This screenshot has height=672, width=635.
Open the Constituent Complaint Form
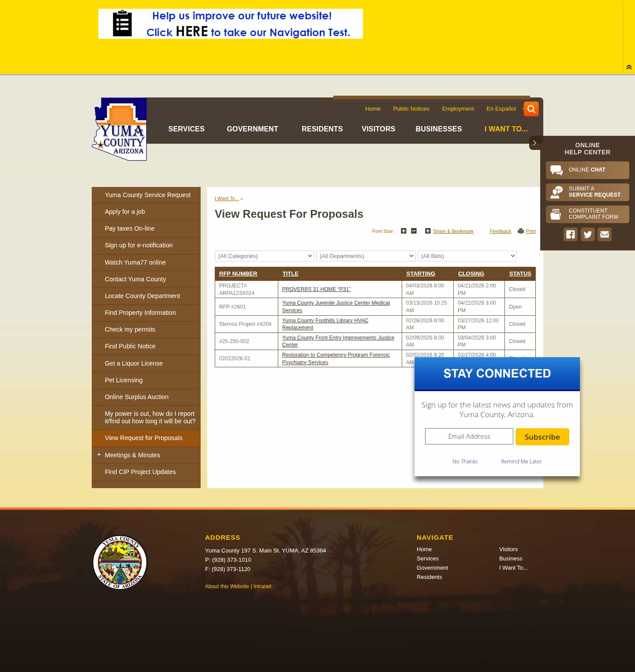click(x=587, y=214)
